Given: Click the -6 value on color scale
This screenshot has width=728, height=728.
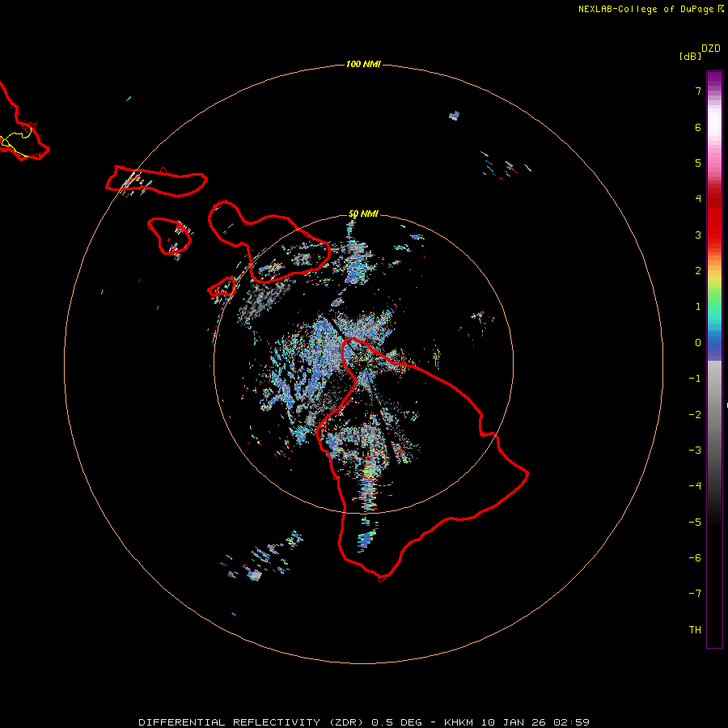Looking at the screenshot, I should [695, 558].
